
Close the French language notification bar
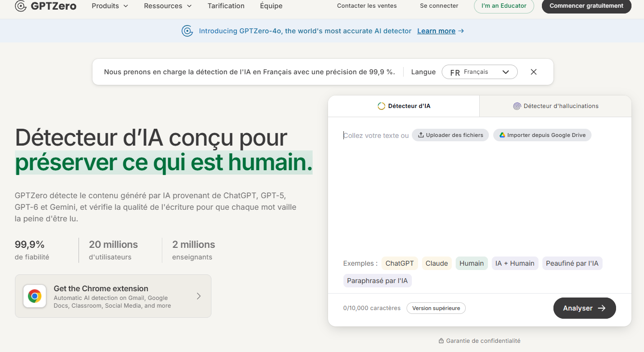click(534, 72)
